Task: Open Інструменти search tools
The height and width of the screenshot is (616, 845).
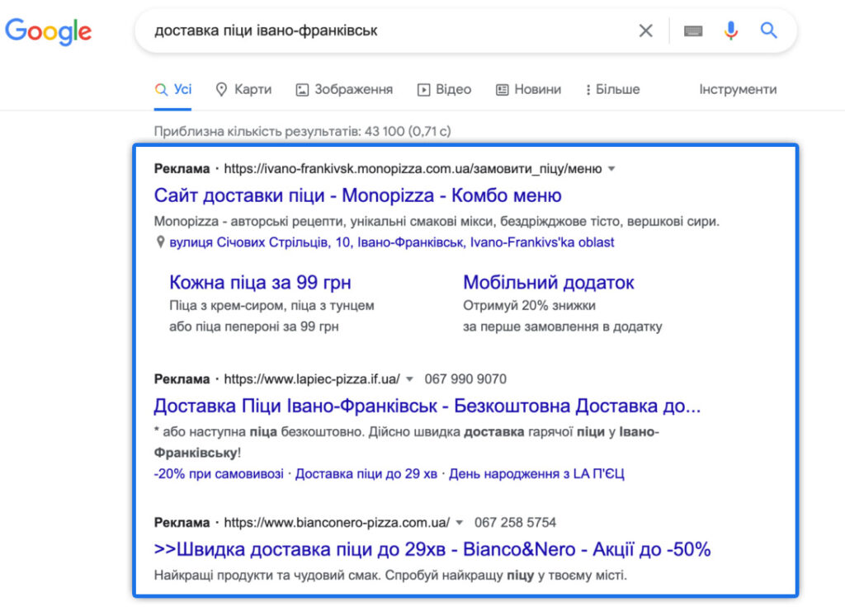Action: [x=738, y=89]
